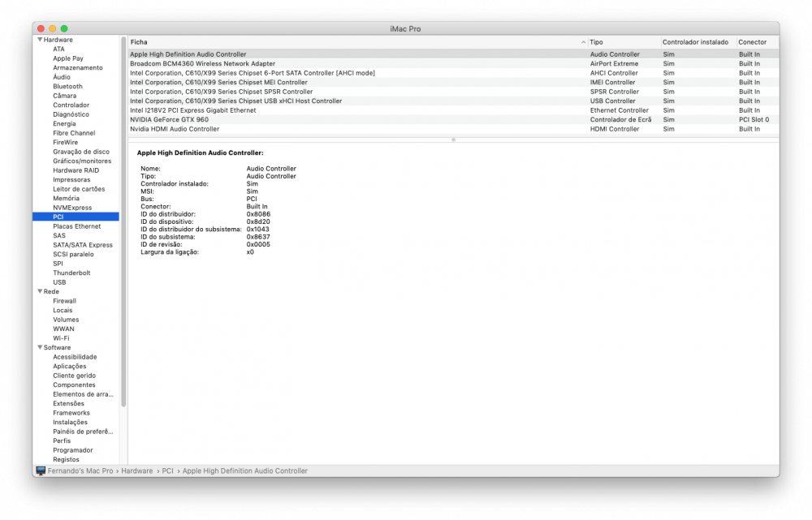This screenshot has height=520, width=812.
Task: Click the sort arrow in Ficha header
Action: click(x=583, y=42)
